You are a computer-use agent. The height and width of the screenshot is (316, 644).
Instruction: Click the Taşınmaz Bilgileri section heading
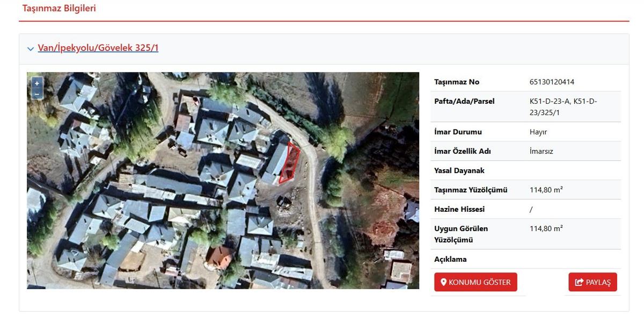[x=59, y=8]
